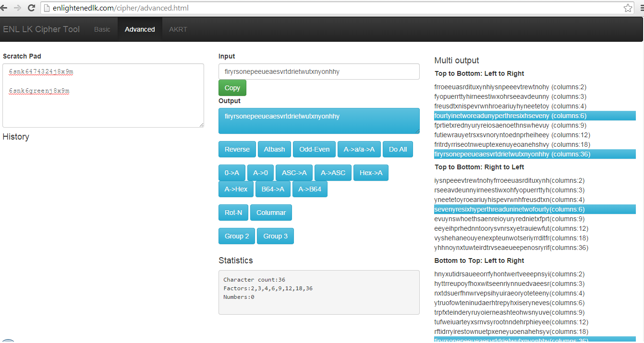The width and height of the screenshot is (644, 343).
Task: Click the A->Hex button
Action: [236, 189]
